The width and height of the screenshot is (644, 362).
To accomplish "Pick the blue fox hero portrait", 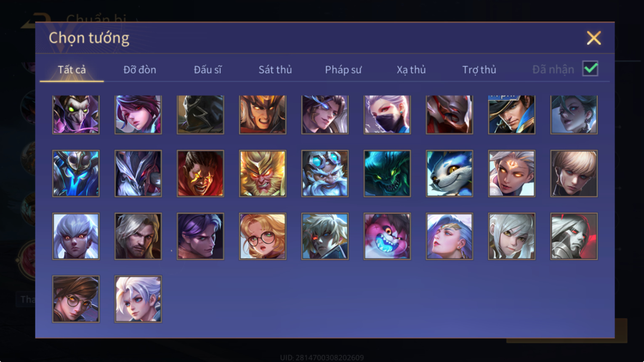I will click(x=449, y=174).
